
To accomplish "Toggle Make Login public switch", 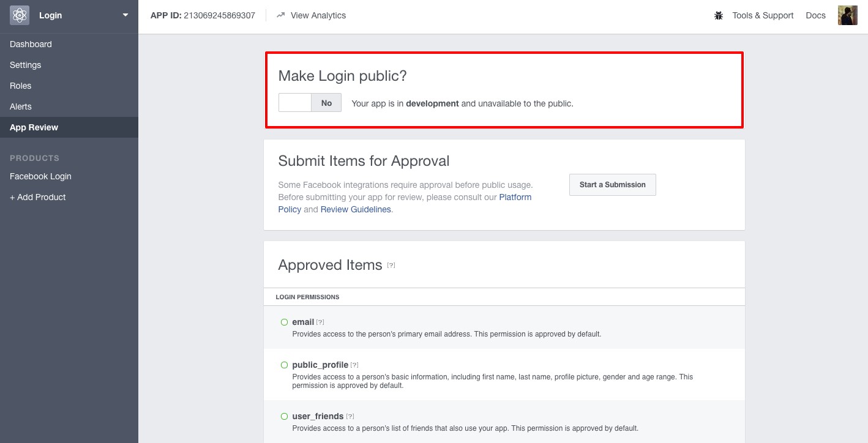I will pos(310,103).
